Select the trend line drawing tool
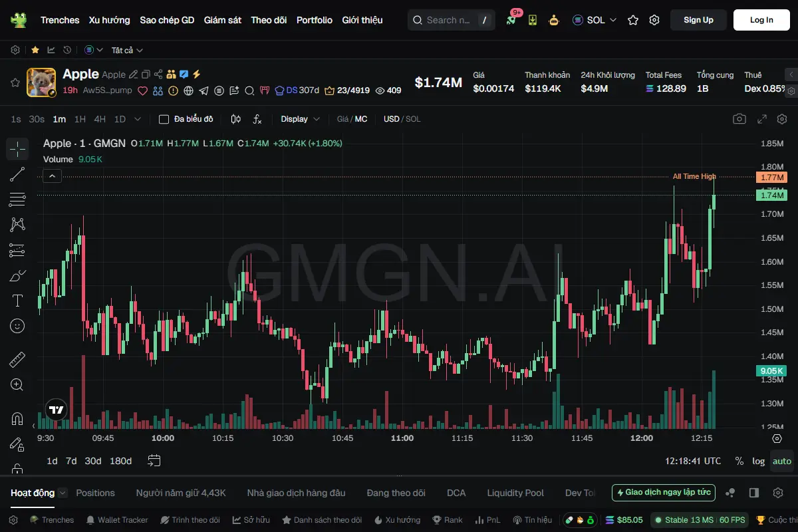This screenshot has height=532, width=798. (17, 174)
